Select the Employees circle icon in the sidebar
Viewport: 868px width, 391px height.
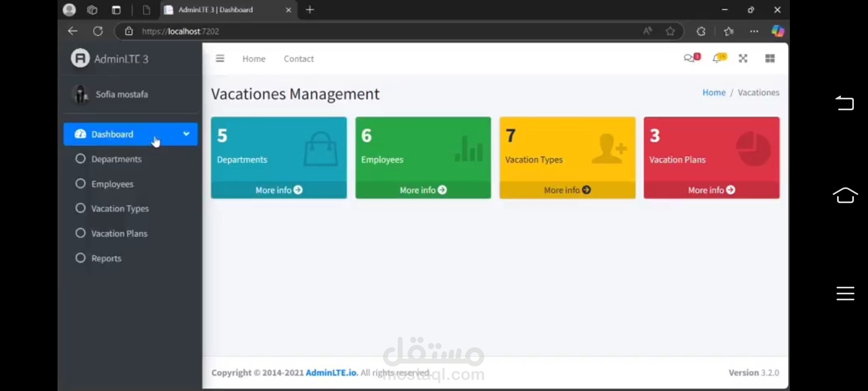coord(80,184)
